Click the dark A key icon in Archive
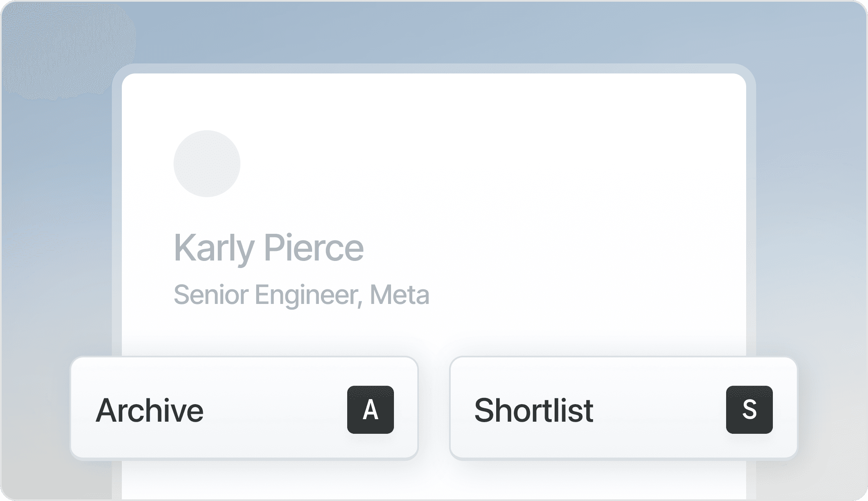The height and width of the screenshot is (501, 868). [x=370, y=410]
